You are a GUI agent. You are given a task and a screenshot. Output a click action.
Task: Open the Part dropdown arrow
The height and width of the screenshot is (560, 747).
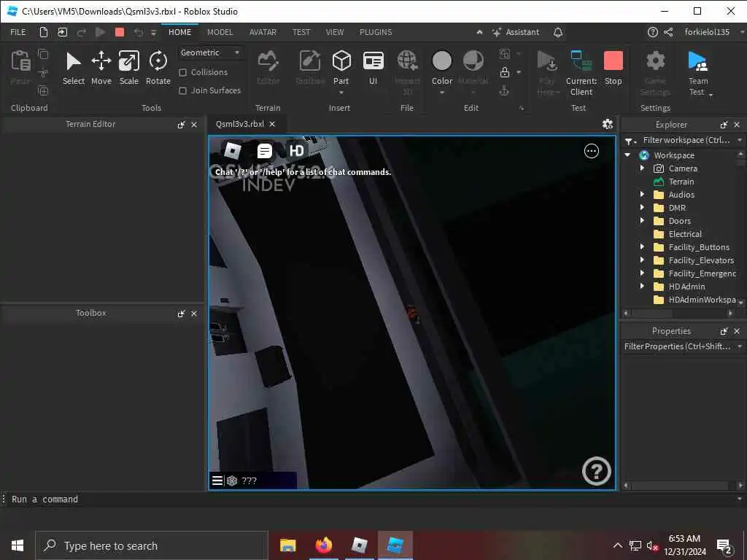(x=341, y=93)
